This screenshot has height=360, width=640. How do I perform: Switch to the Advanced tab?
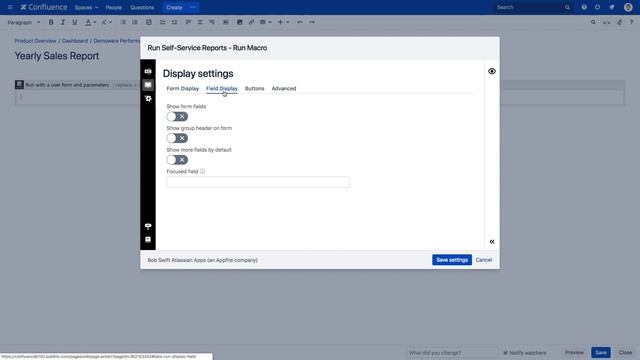click(284, 89)
